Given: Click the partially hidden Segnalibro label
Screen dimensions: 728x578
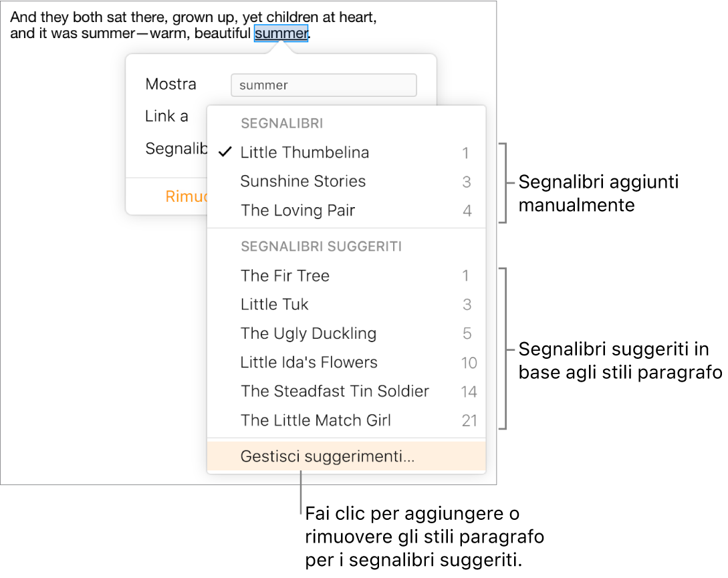Looking at the screenshot, I should pyautogui.click(x=176, y=148).
